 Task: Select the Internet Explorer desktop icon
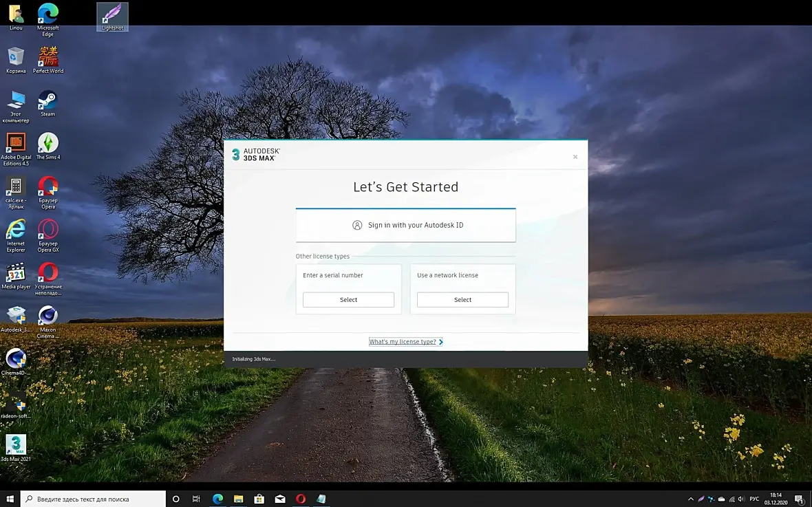[x=16, y=236]
